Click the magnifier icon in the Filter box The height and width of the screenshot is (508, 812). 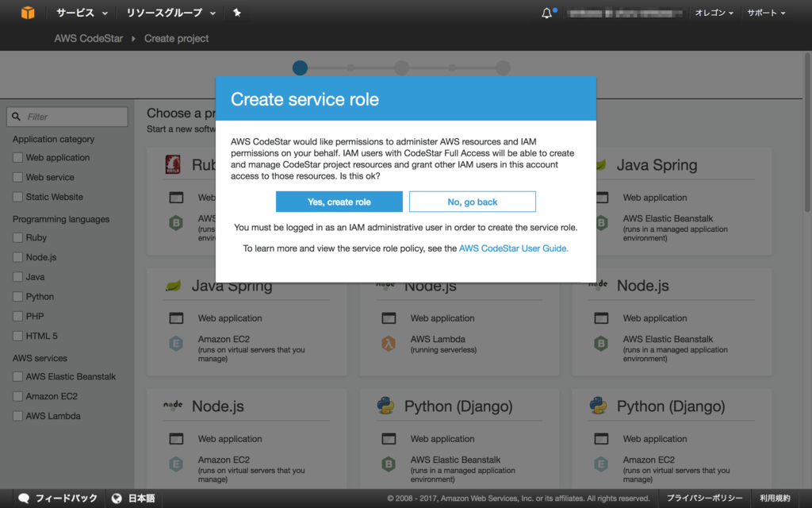17,117
